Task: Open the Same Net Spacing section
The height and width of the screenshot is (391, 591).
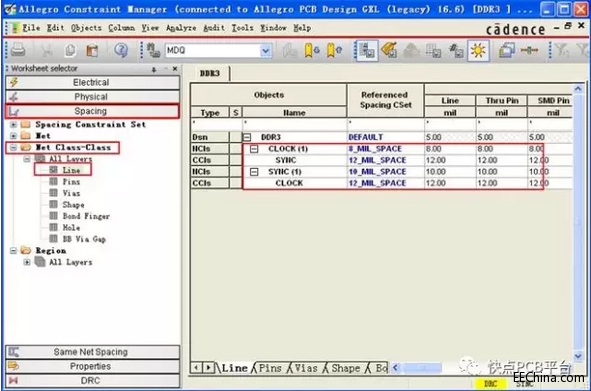Action: pos(92,352)
